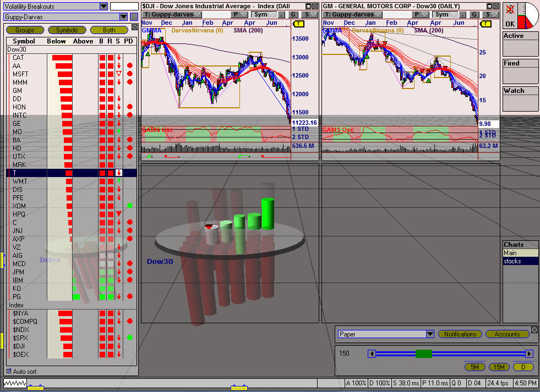Open the Watch alerts panel

coord(520,99)
